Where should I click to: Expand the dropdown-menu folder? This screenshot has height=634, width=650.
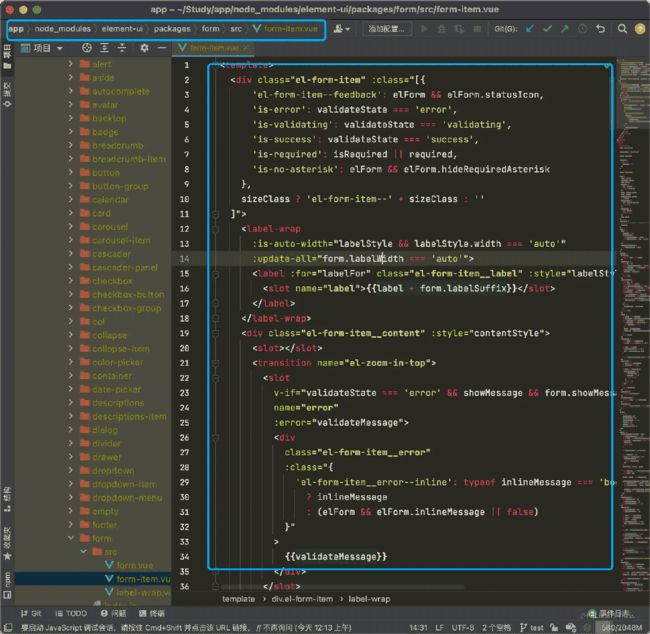[70, 497]
